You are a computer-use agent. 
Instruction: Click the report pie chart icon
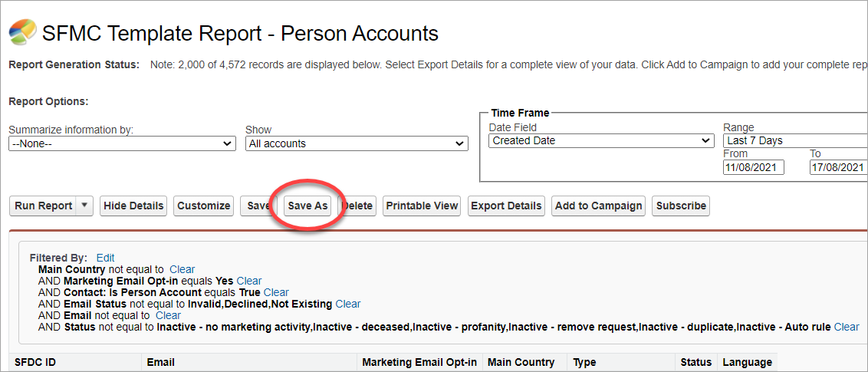(23, 32)
